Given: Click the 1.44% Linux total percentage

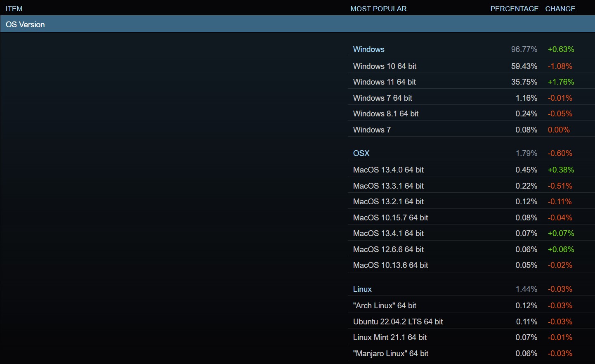Looking at the screenshot, I should (526, 289).
